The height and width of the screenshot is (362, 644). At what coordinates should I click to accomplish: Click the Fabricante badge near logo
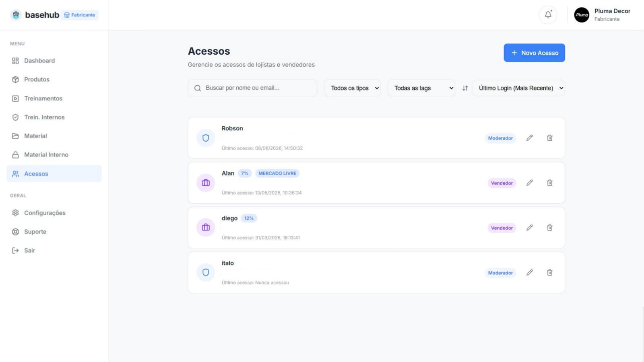[x=80, y=15]
